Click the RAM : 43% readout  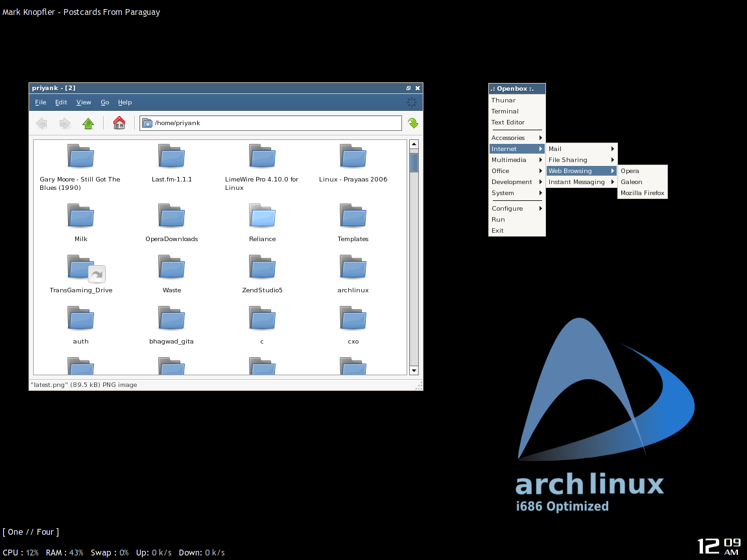(x=64, y=552)
